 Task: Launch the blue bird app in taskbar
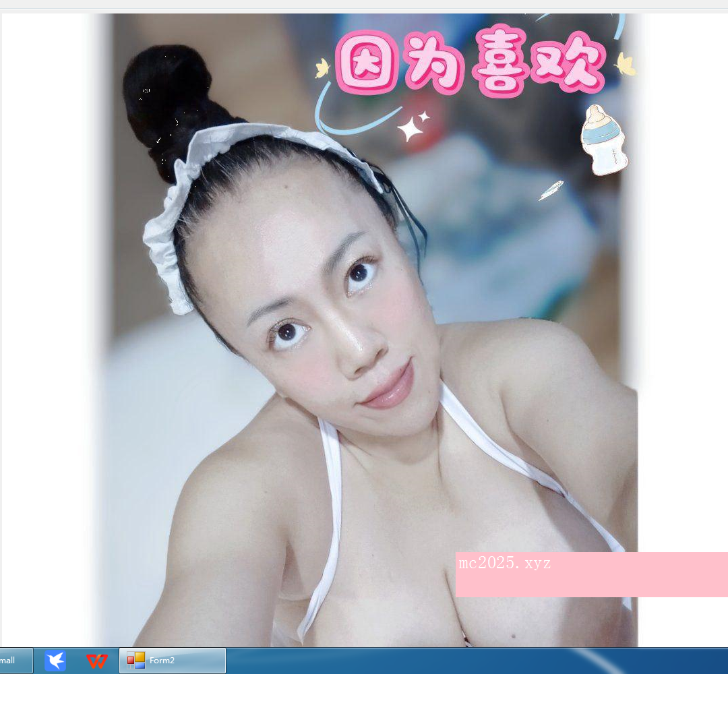click(55, 661)
